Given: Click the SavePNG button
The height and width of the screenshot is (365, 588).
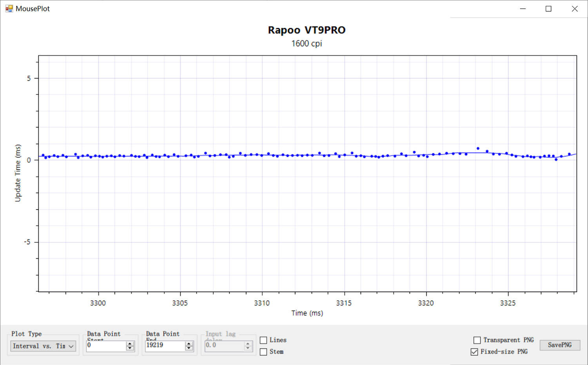Looking at the screenshot, I should pos(560,345).
